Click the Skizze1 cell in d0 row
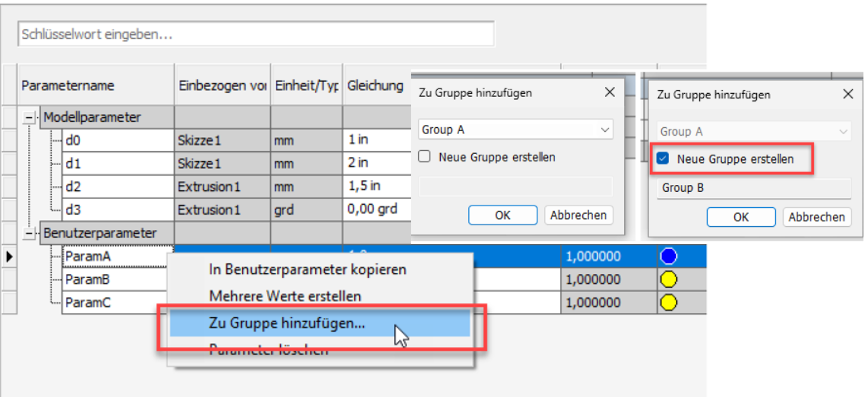Viewport: 868px width, 397px height. tap(222, 140)
